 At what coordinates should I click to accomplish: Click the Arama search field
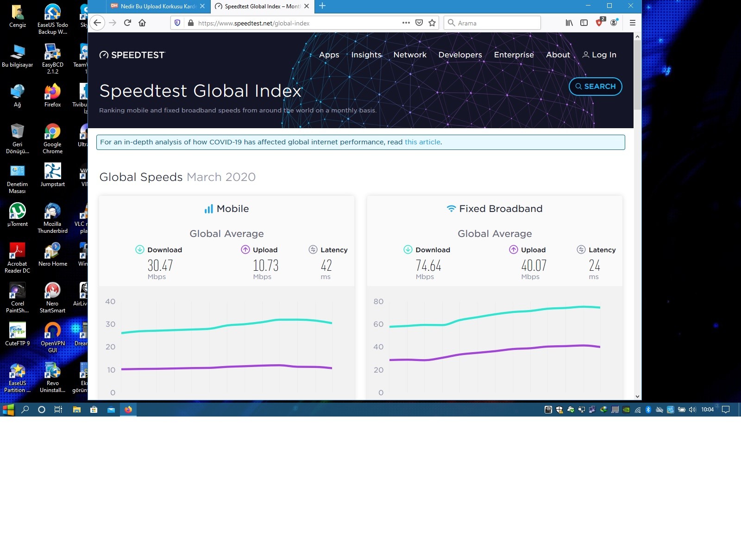click(x=492, y=23)
